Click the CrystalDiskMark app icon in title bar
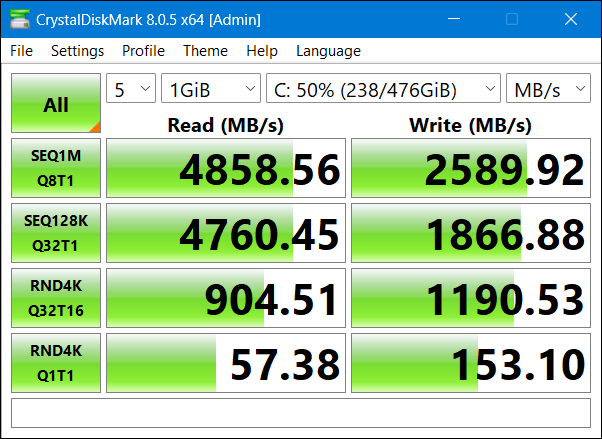Image resolution: width=602 pixels, height=439 pixels. (19, 19)
